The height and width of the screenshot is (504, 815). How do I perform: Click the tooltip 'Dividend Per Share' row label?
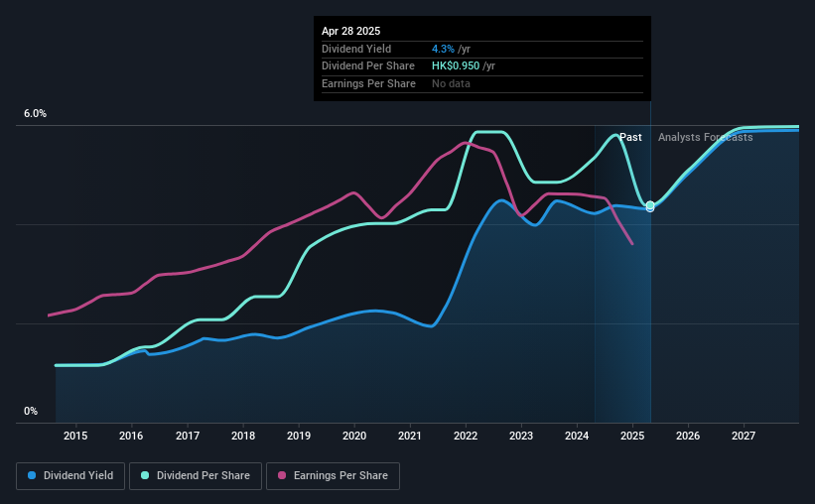click(368, 66)
